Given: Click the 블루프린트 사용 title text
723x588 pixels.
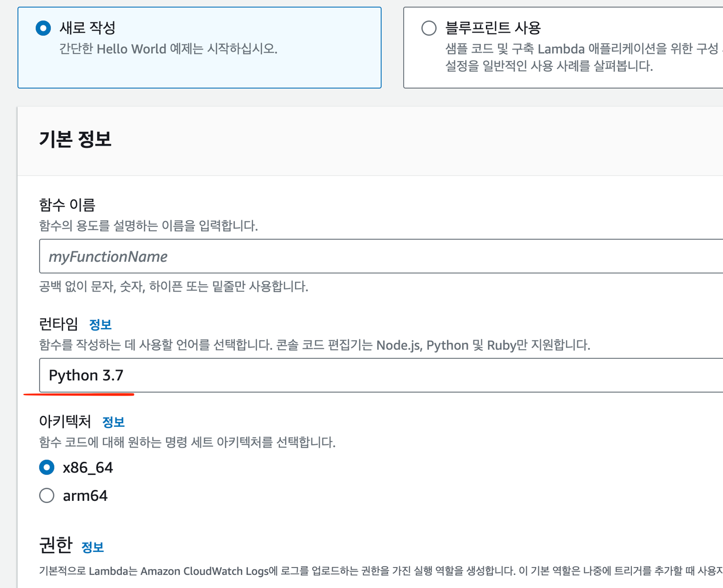Looking at the screenshot, I should pos(493,28).
